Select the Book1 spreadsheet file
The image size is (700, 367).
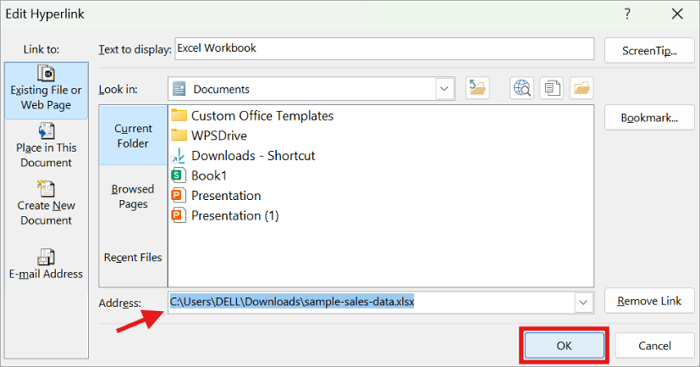(199, 175)
